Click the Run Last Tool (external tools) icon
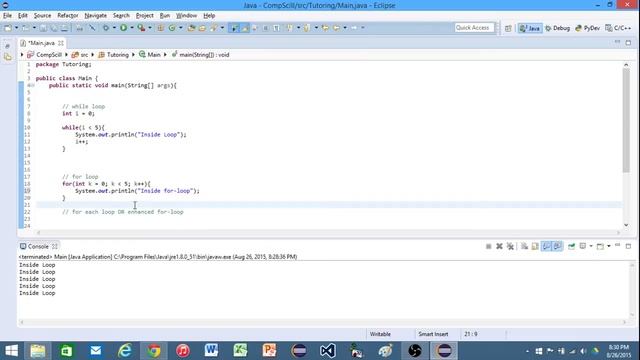This screenshot has height=360, width=640. [141, 28]
